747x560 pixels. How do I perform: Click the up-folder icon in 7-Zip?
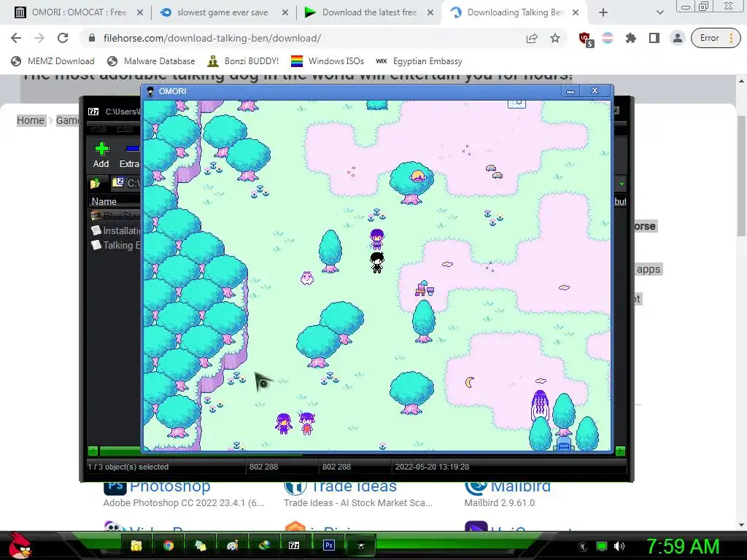[x=96, y=183]
